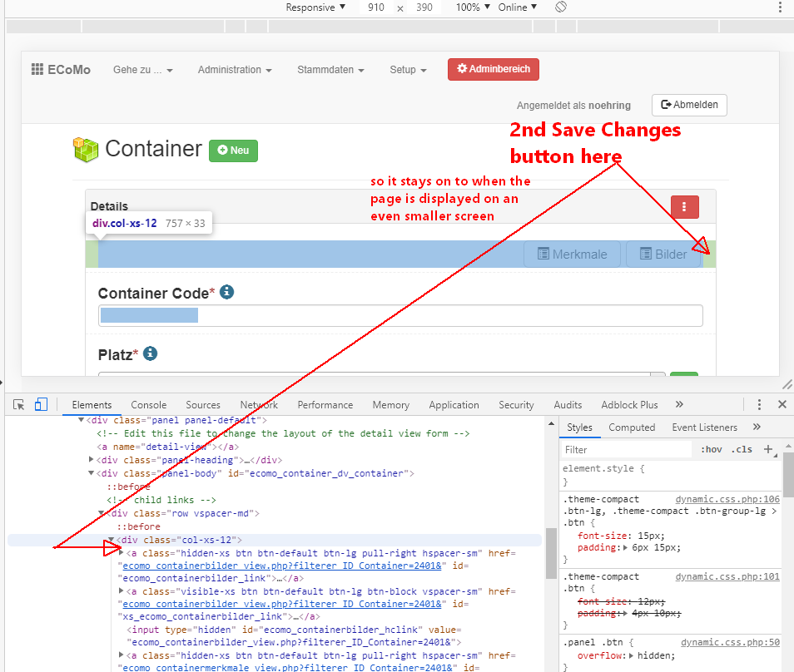The width and height of the screenshot is (794, 672).
Task: Open the Stammdaten dropdown menu
Action: pos(330,70)
